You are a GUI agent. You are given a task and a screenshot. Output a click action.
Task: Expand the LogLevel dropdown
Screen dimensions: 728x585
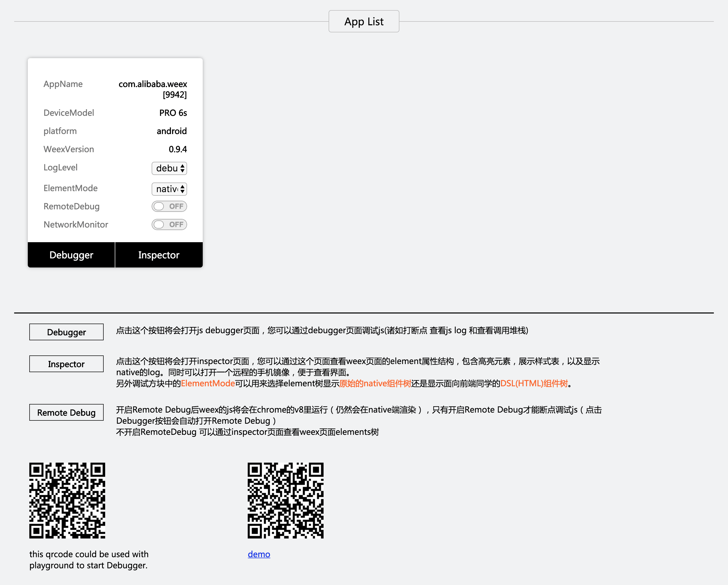169,168
